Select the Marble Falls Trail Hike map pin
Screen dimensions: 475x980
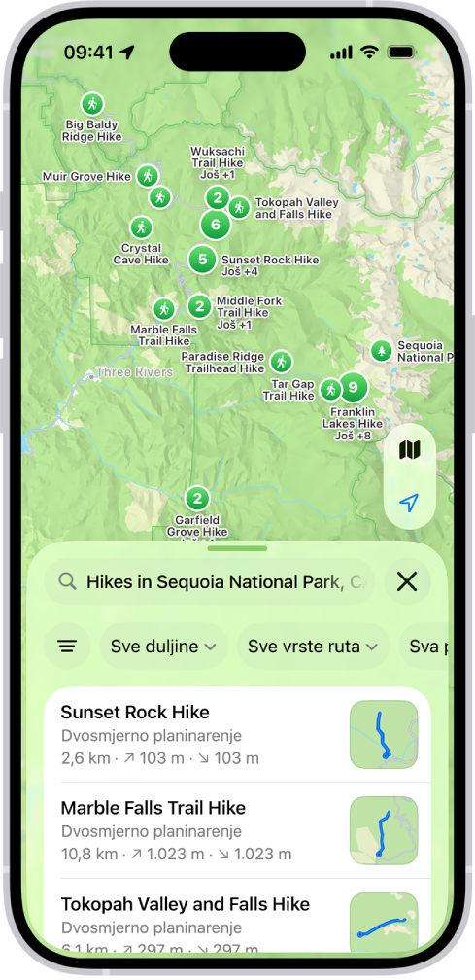point(163,309)
